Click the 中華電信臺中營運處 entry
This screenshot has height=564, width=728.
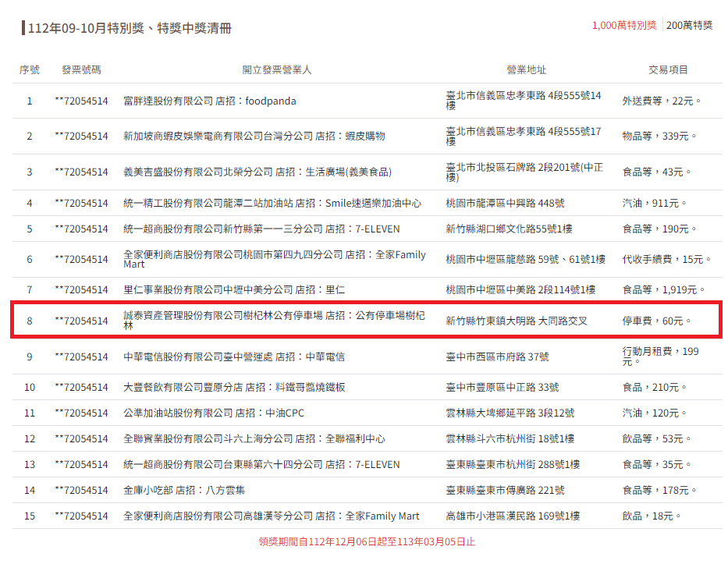click(234, 356)
